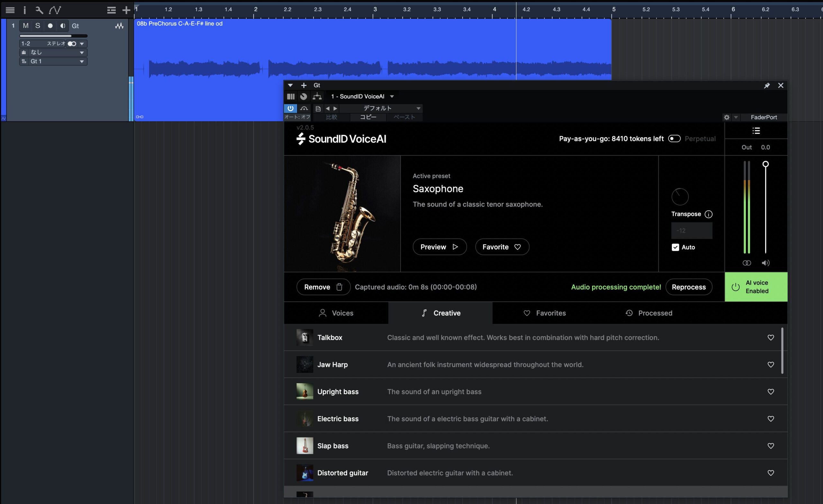Favorite the Slap bass preset heart
Screen dimensions: 823x504
[771, 446]
